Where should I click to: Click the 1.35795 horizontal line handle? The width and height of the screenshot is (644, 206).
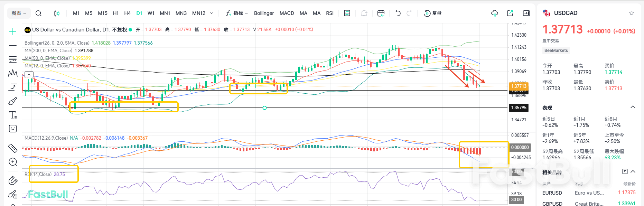pos(264,108)
